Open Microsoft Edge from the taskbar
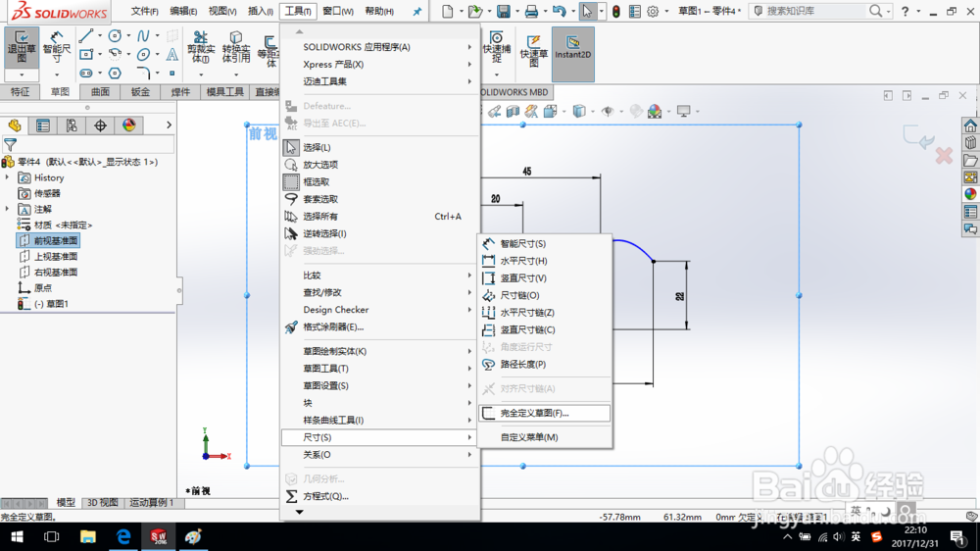 pyautogui.click(x=123, y=536)
